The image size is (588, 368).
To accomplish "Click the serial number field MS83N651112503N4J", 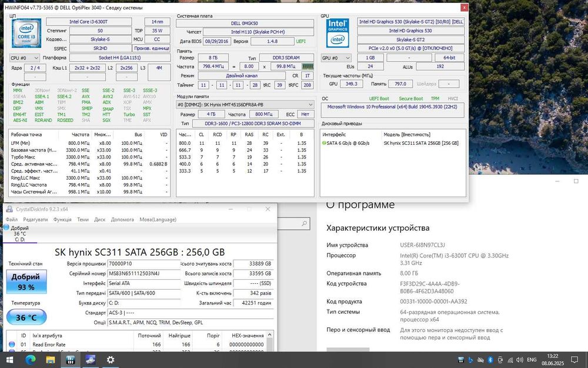I will pos(143,273).
